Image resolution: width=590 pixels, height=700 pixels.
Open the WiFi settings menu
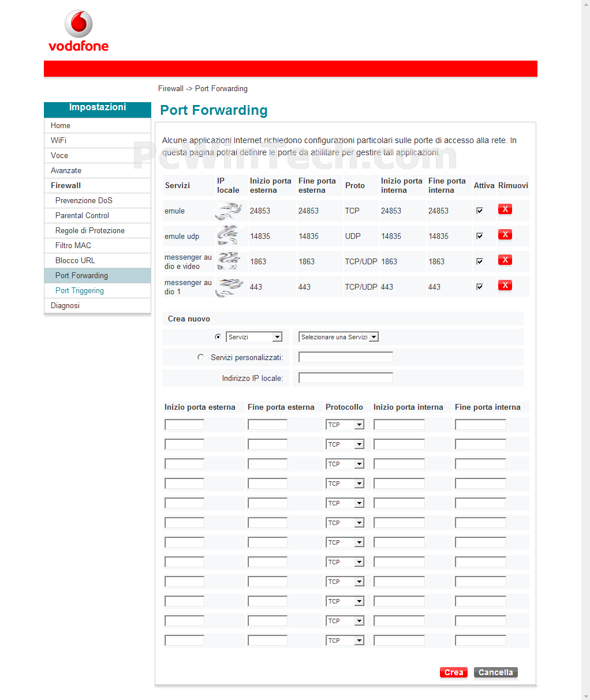[98, 140]
